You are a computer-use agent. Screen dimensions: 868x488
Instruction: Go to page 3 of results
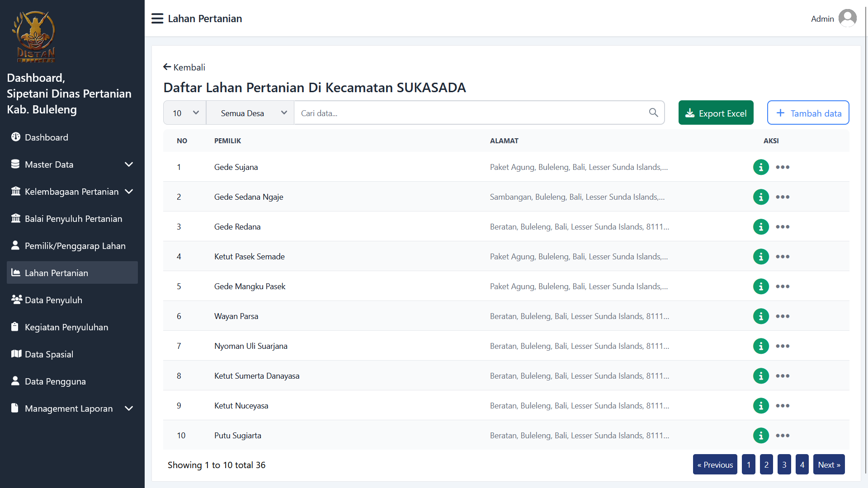tap(784, 464)
